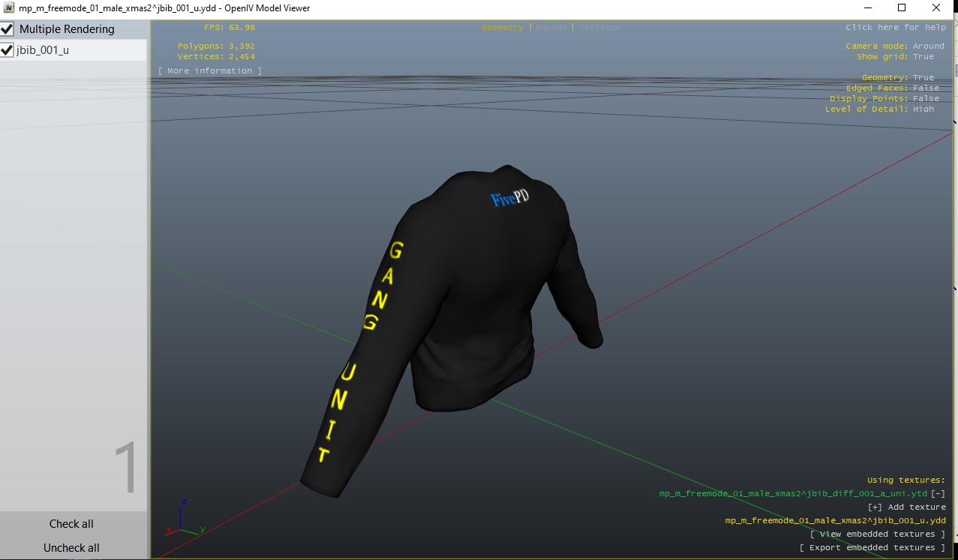Change the Level of Detail value

[923, 109]
